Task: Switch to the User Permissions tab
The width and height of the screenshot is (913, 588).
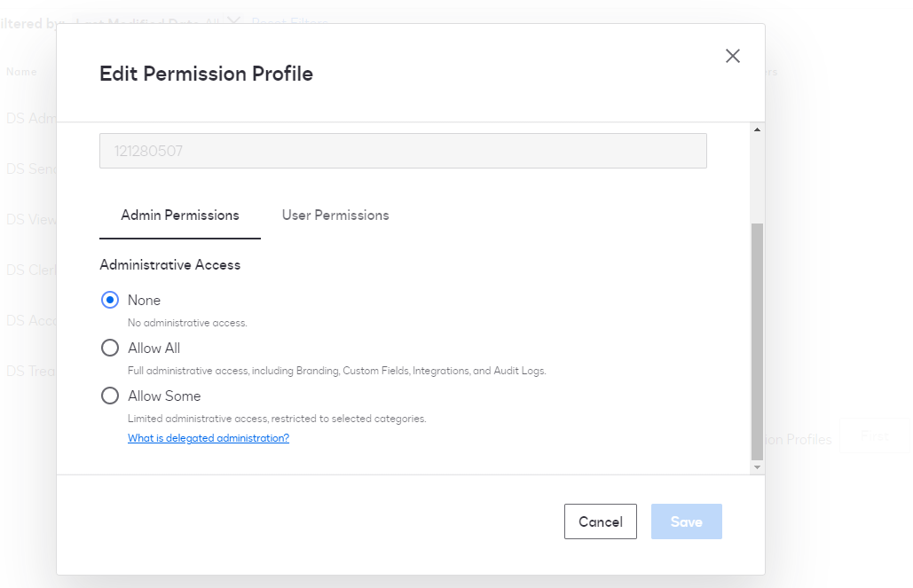Action: point(335,216)
